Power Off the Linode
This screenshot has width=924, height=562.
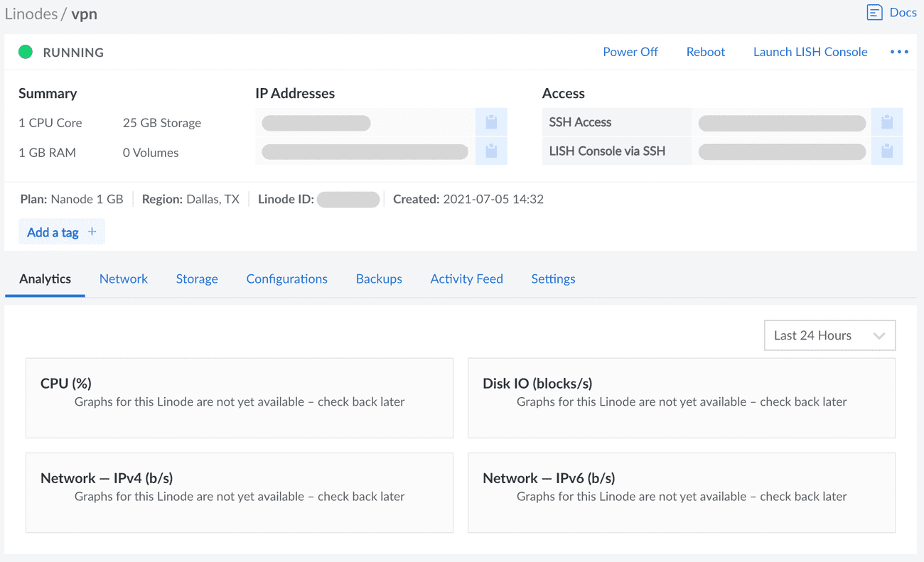(630, 51)
